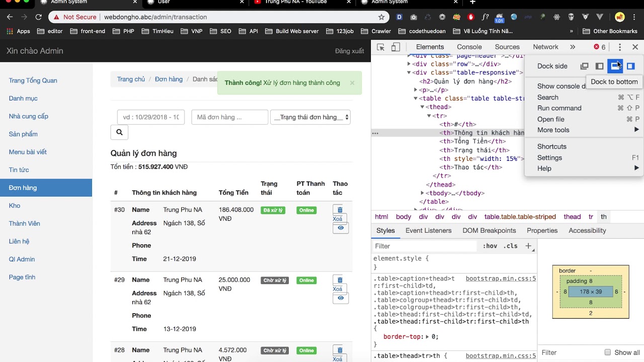Switch to the Console tab
The image size is (644, 362).
469,47
